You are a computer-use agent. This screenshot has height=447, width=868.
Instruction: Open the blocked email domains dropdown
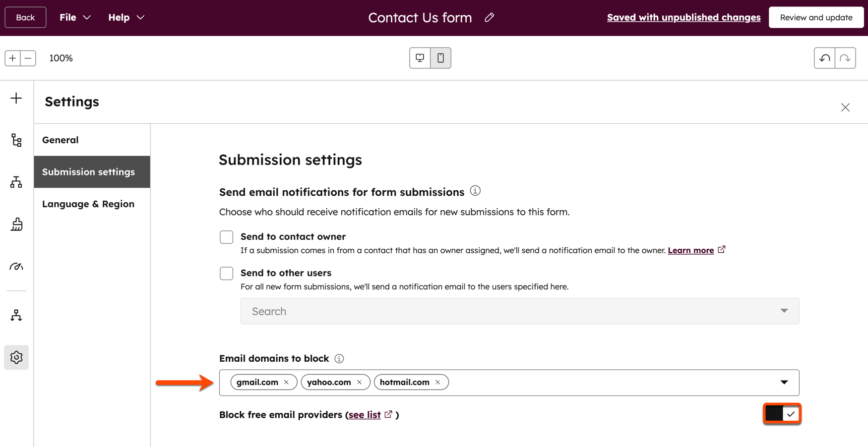(x=784, y=382)
